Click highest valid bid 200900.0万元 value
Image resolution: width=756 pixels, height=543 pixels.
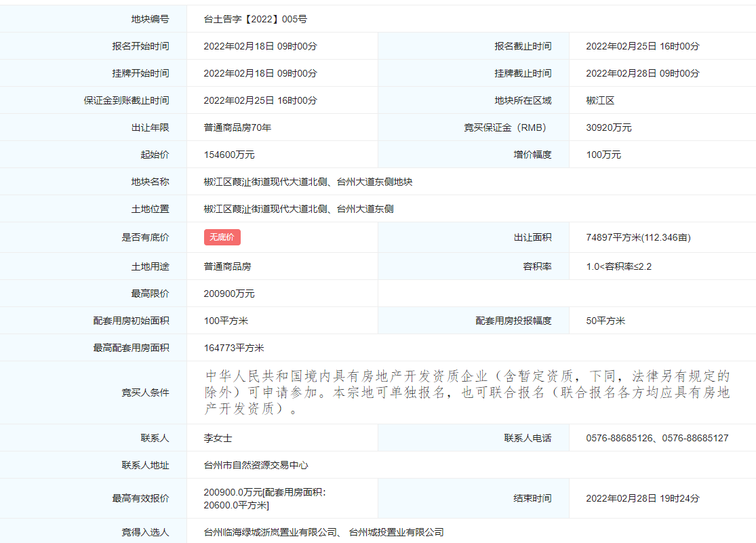coord(264,499)
